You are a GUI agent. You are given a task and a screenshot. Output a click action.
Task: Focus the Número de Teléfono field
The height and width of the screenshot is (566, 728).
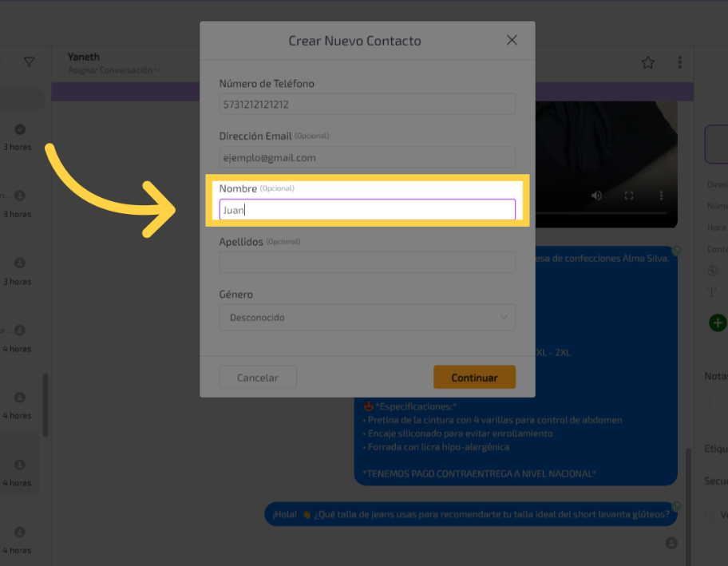click(367, 105)
